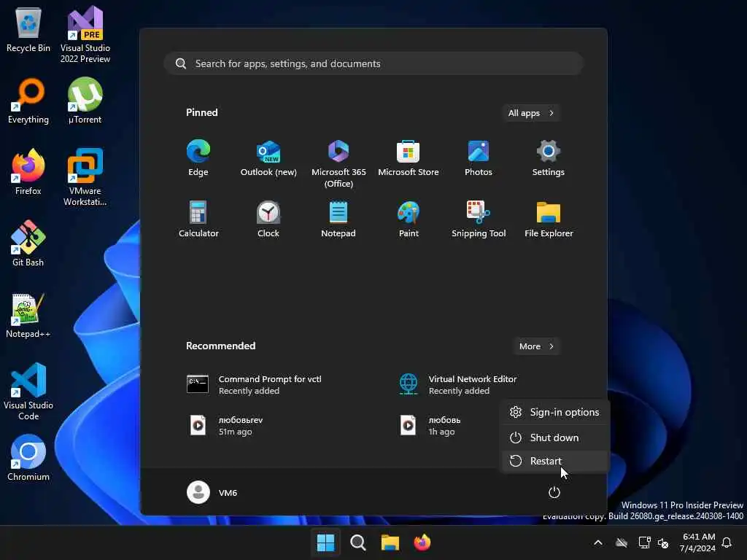Select Visual Studio 2022 Preview desktop icon

pos(85,34)
